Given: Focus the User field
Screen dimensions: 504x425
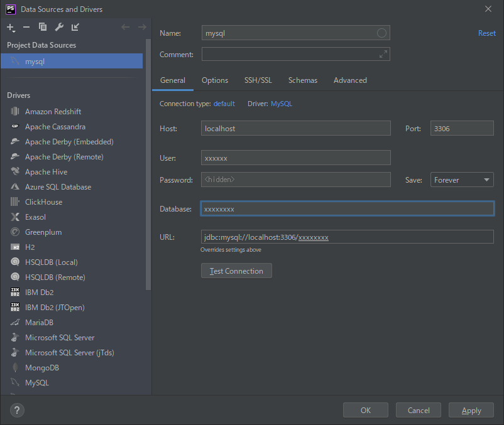Looking at the screenshot, I should 296,158.
